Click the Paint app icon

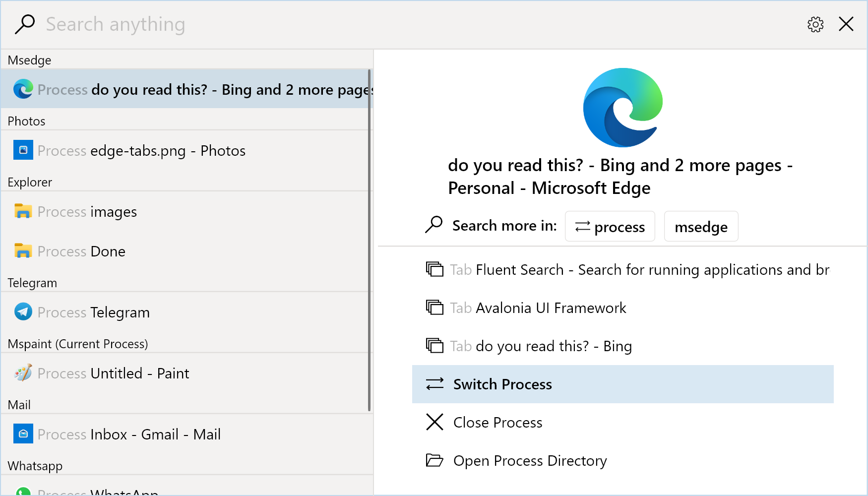(23, 373)
